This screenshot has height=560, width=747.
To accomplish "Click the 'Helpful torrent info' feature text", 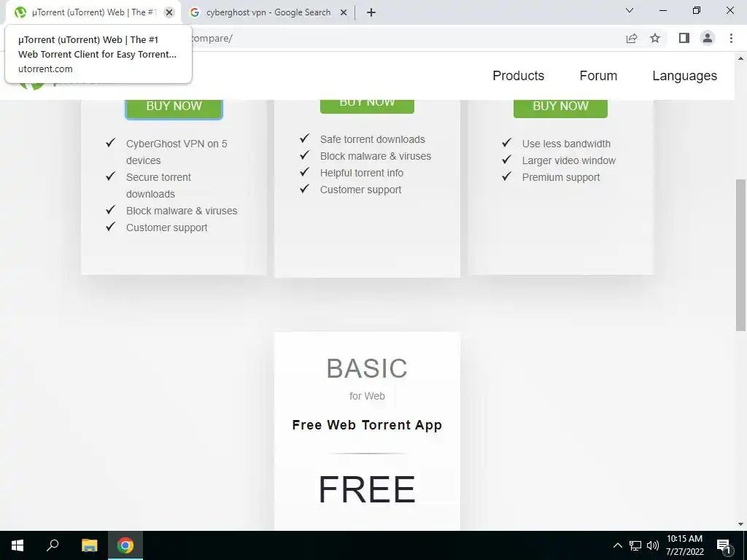I will [362, 173].
